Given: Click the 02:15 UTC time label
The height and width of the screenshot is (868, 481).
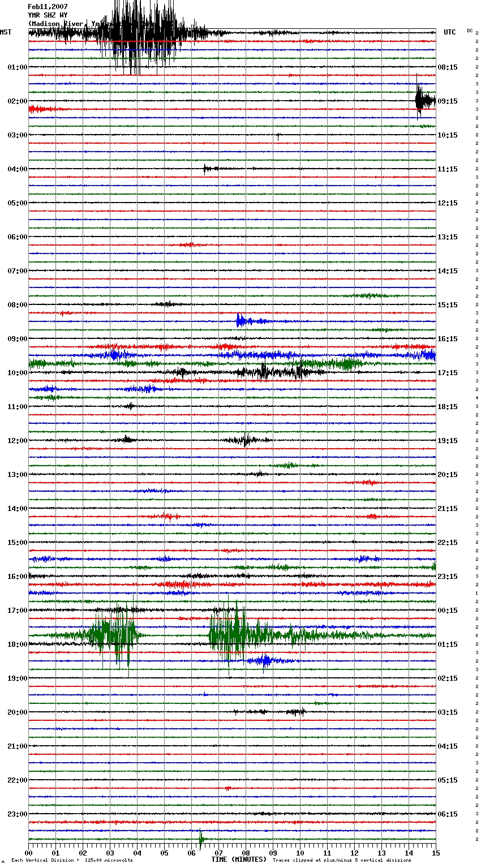Looking at the screenshot, I should click(448, 678).
